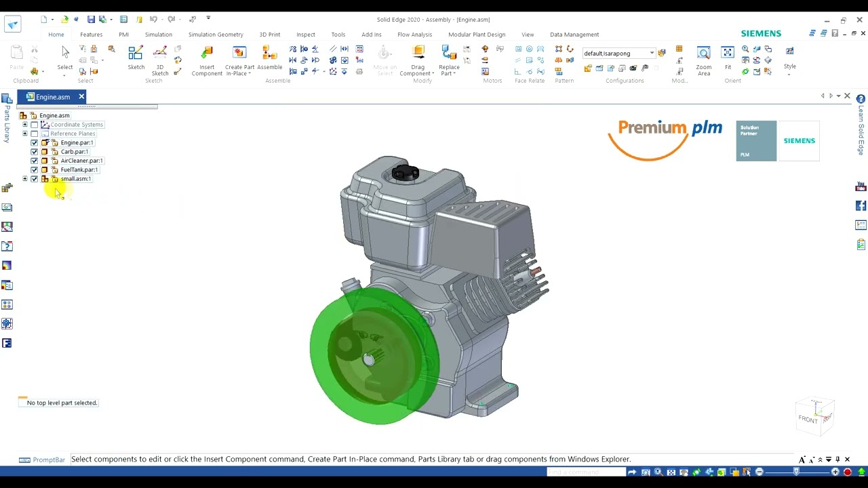This screenshot has height=488, width=868.
Task: Select Engine.asm root in PathFinder
Action: point(54,116)
